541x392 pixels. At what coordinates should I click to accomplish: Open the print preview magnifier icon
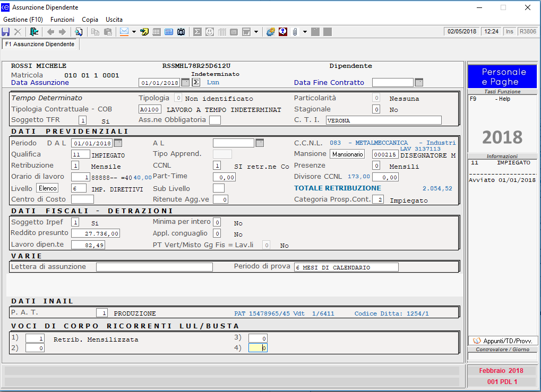point(79,32)
